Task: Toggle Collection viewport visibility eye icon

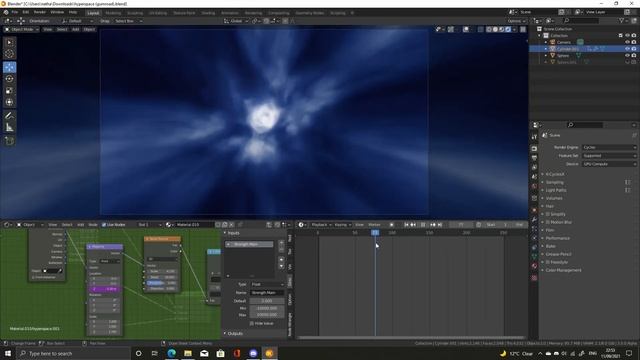Action: click(x=627, y=36)
